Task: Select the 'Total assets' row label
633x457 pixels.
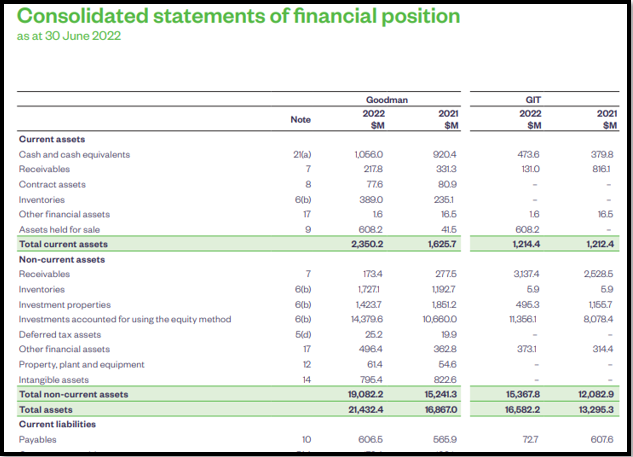Action: 46,410
